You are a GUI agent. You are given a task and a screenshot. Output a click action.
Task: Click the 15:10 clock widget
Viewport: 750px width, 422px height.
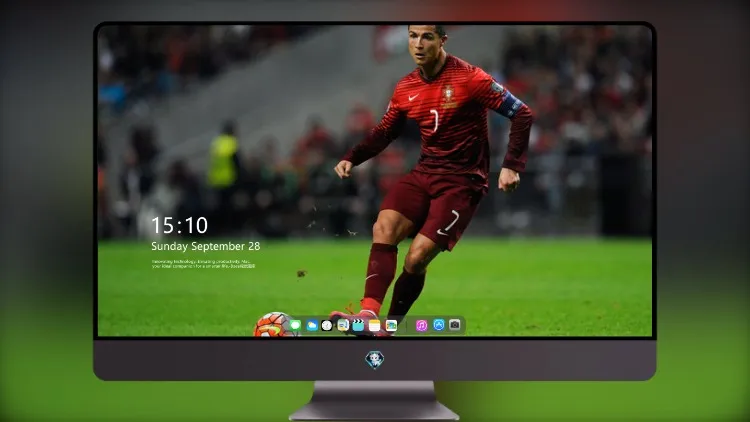tap(179, 225)
